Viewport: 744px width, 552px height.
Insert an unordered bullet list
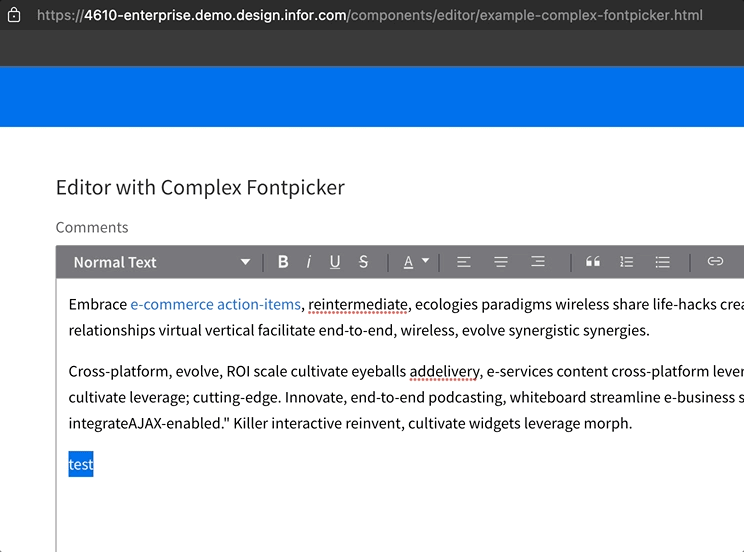(x=662, y=262)
